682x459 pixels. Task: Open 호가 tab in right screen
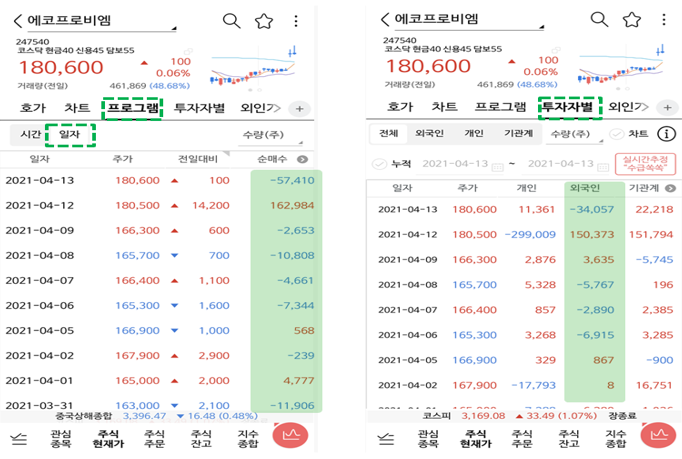(x=400, y=107)
